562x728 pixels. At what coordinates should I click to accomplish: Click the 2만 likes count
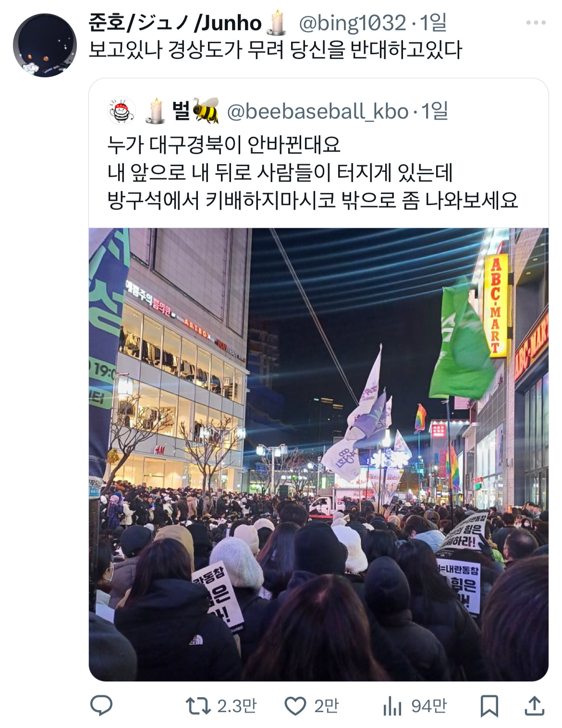click(x=327, y=706)
